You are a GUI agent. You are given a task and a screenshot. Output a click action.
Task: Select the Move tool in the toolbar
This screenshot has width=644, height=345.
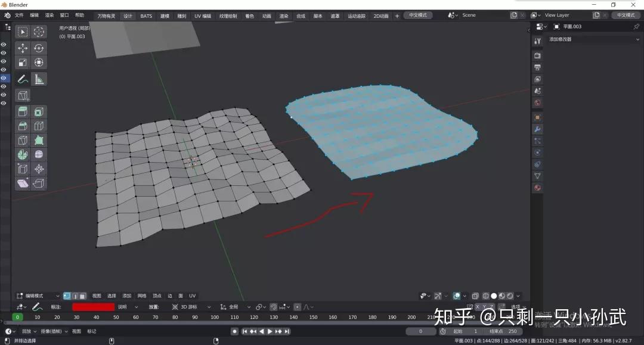[x=22, y=48]
